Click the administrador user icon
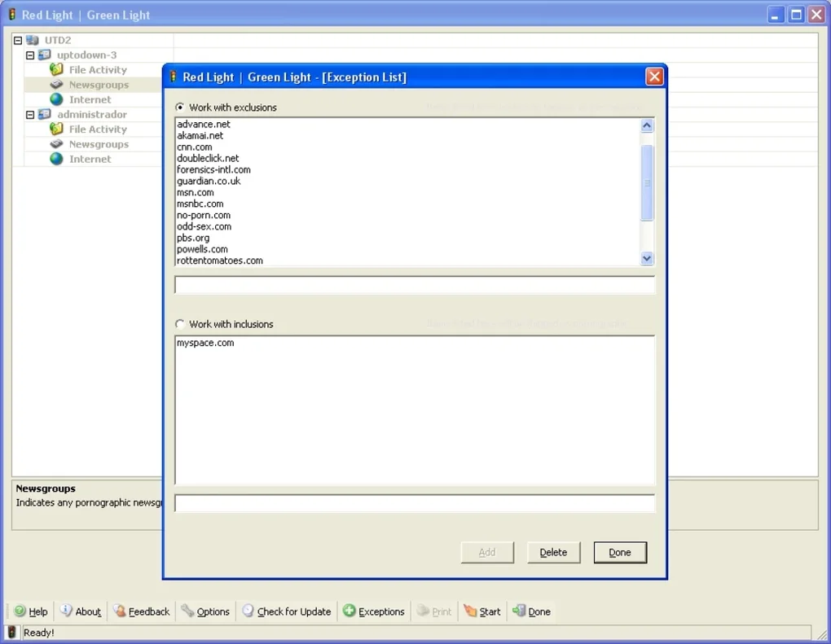Viewport: 831px width, 644px height. tap(45, 115)
